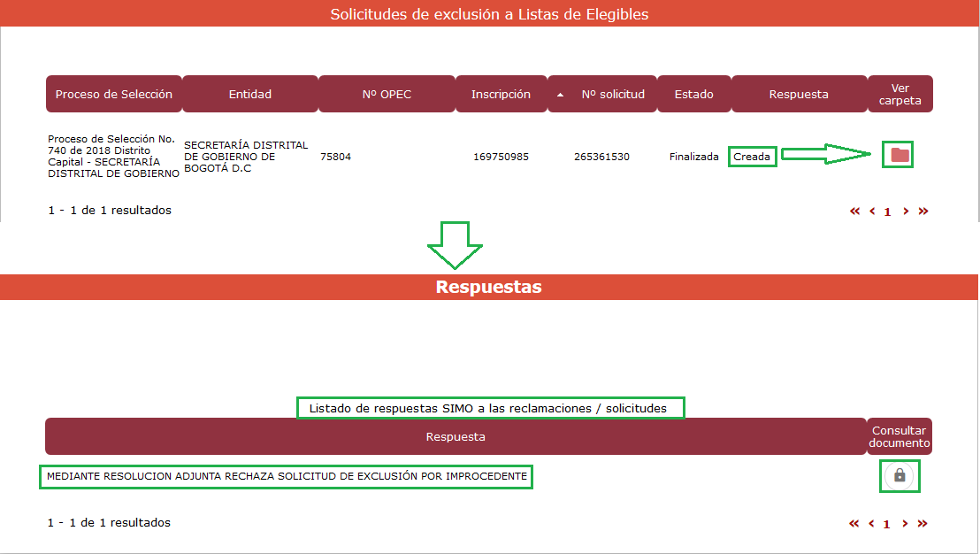
Task: Select page 1 in Respuestas table pagination
Action: point(886,524)
